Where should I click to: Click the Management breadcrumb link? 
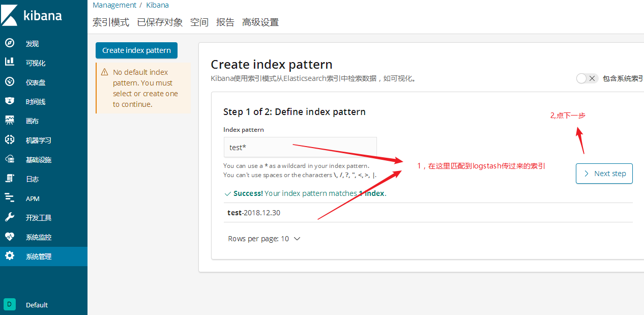pyautogui.click(x=114, y=5)
